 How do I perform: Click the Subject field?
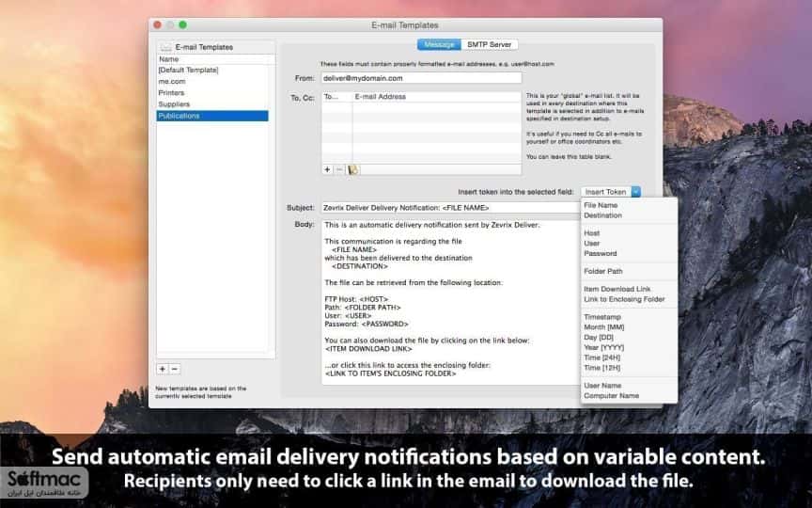coord(451,208)
